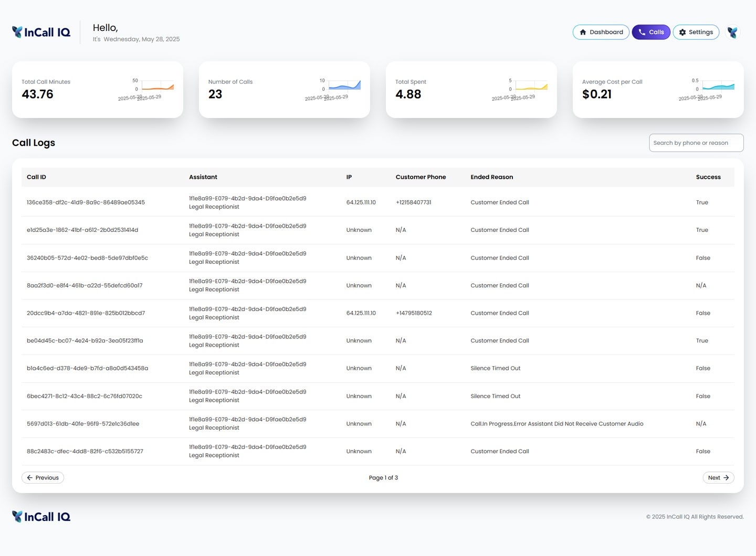The image size is (756, 556).
Task: Switch to the Settings tab
Action: point(696,33)
